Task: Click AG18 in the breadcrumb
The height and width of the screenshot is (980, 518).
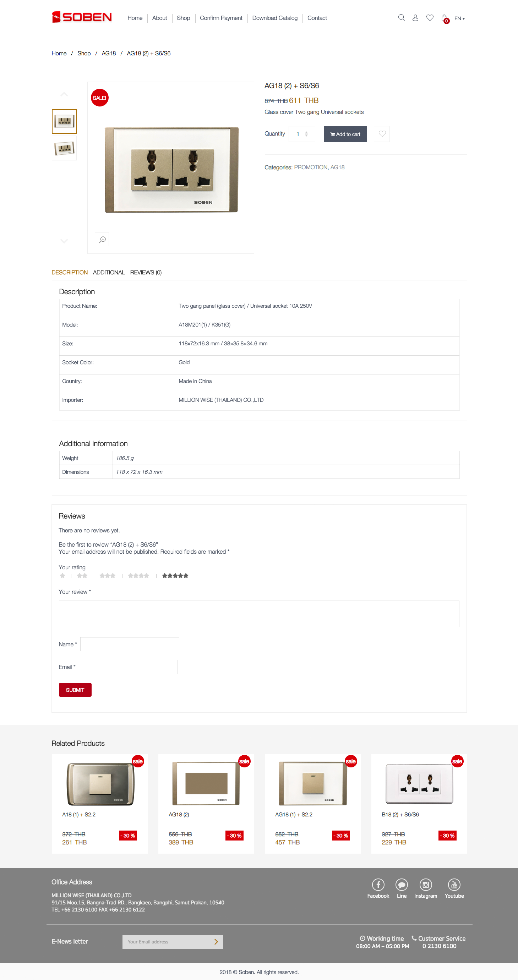Action: 109,53
